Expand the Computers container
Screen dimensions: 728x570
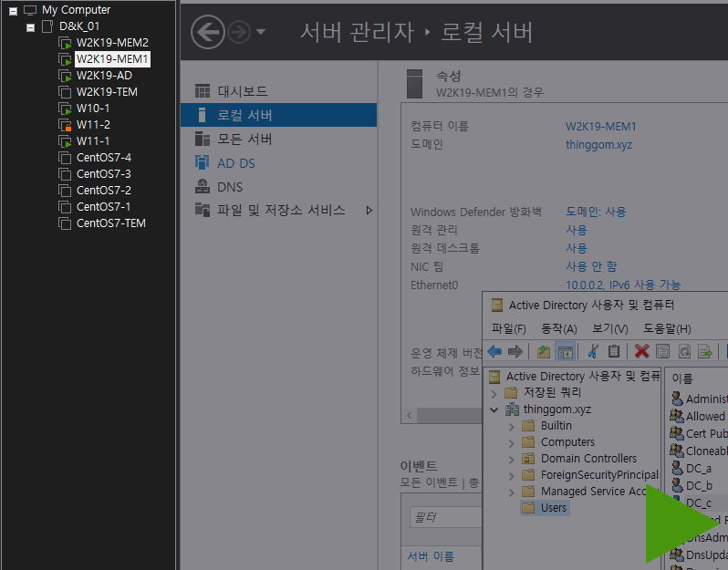coord(511,443)
